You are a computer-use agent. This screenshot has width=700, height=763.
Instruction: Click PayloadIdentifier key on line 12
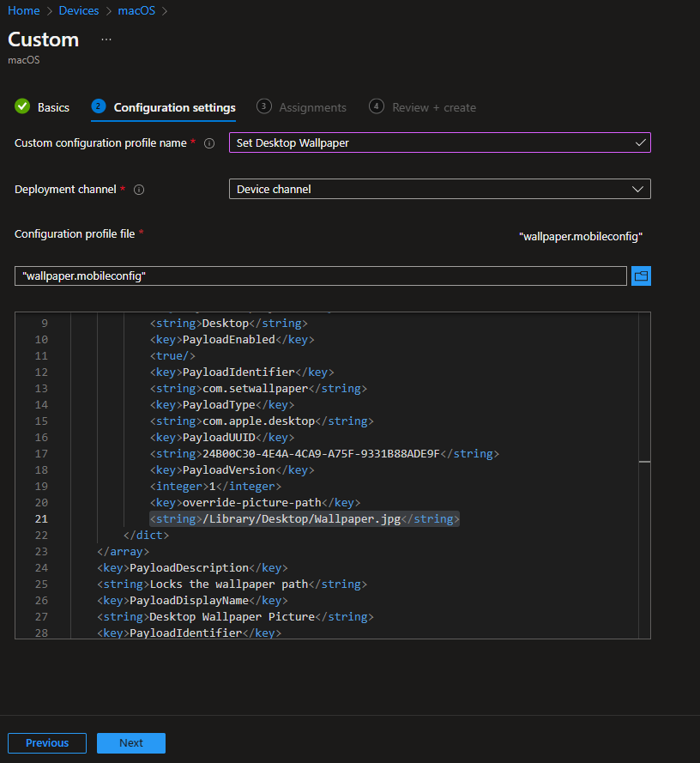point(242,372)
